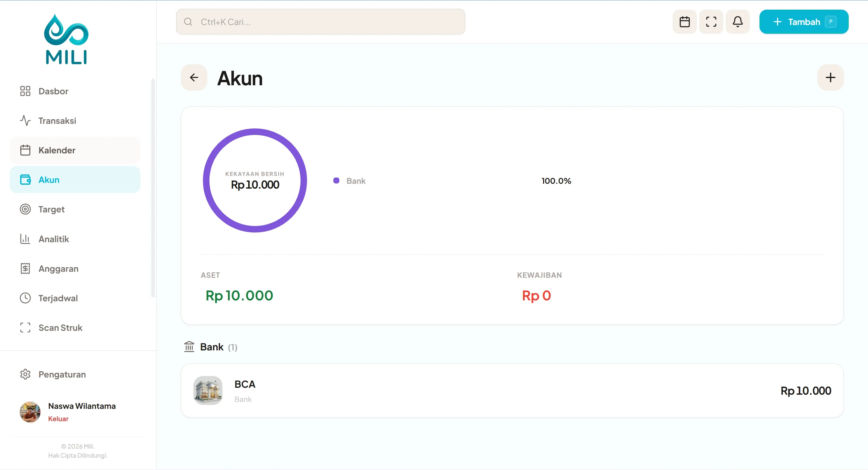Click the purple Bank legend dot

click(336, 180)
